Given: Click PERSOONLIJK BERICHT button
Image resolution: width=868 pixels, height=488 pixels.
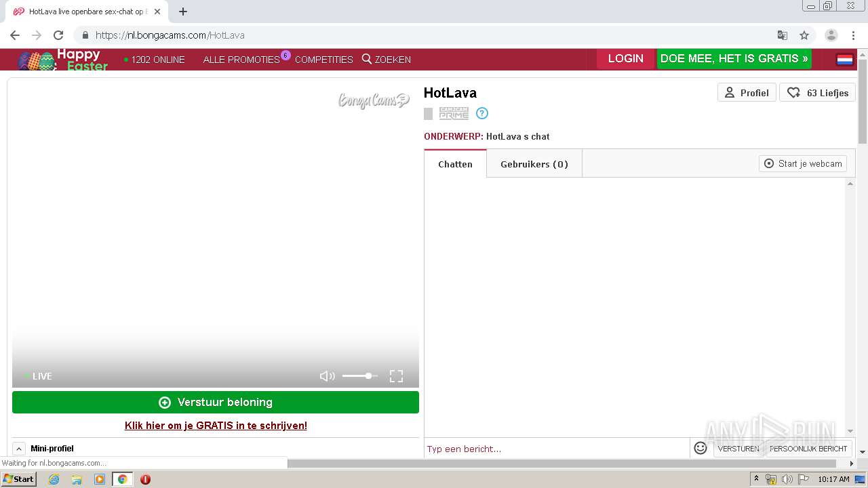Looking at the screenshot, I should [808, 449].
